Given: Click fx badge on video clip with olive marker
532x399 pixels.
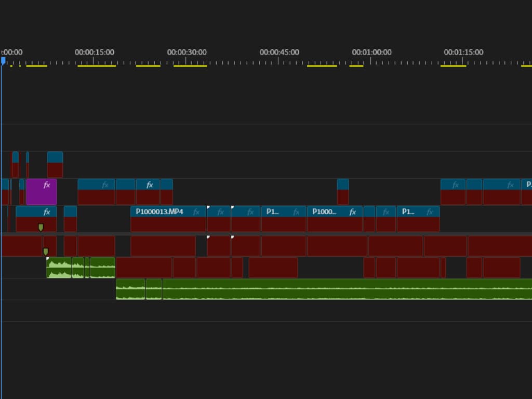Looking at the screenshot, I should [47, 212].
